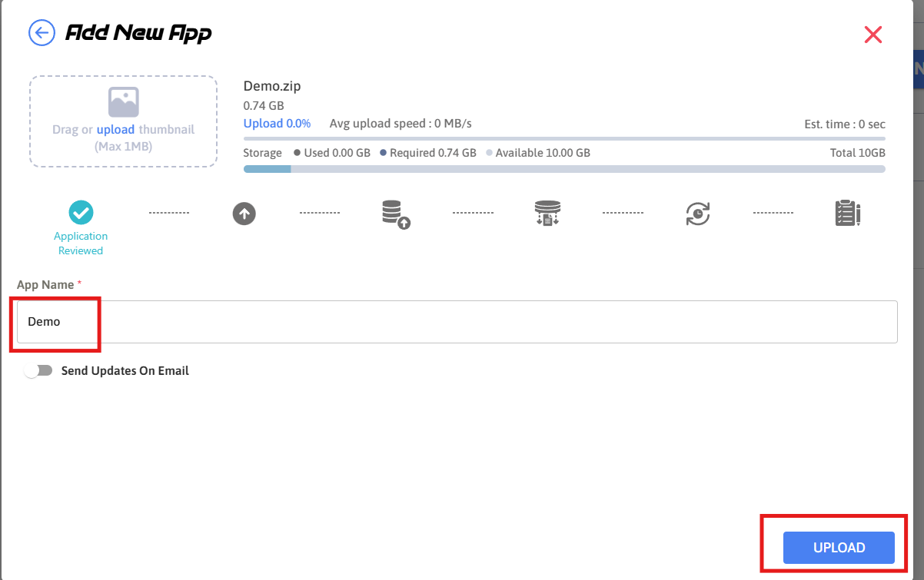Click the sync clock step icon
The image size is (924, 580).
coord(697,214)
